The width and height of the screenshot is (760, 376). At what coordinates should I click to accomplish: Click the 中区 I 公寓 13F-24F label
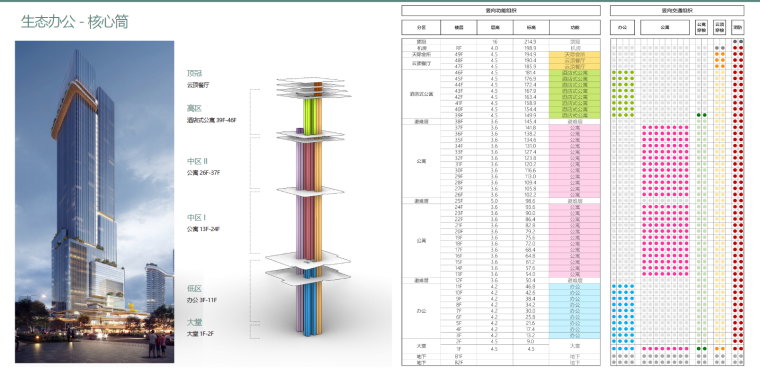[x=204, y=222]
